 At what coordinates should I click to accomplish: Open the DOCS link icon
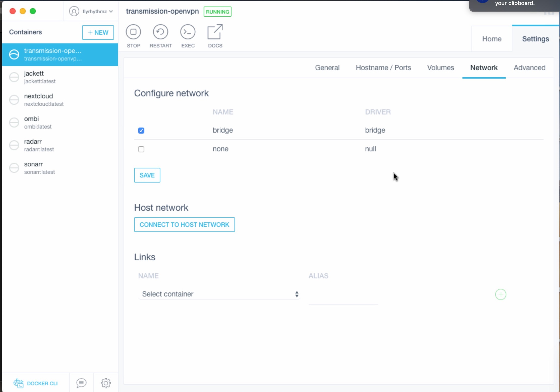pos(215,32)
